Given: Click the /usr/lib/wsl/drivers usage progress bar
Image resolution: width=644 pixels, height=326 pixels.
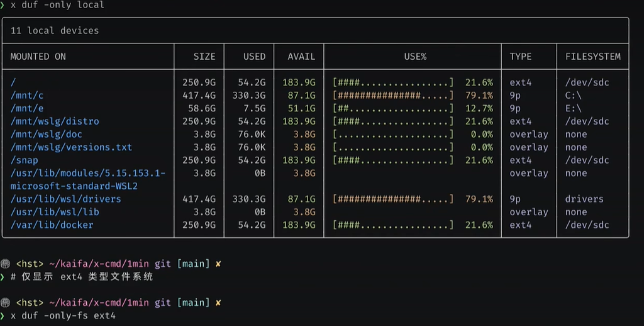Looking at the screenshot, I should point(393,199).
